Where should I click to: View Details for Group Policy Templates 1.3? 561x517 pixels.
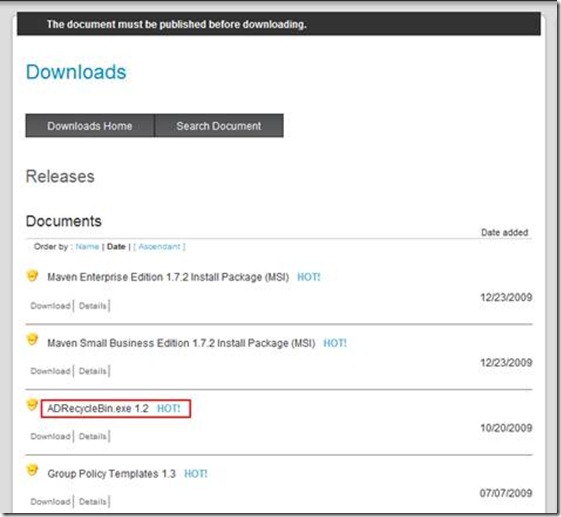point(93,502)
